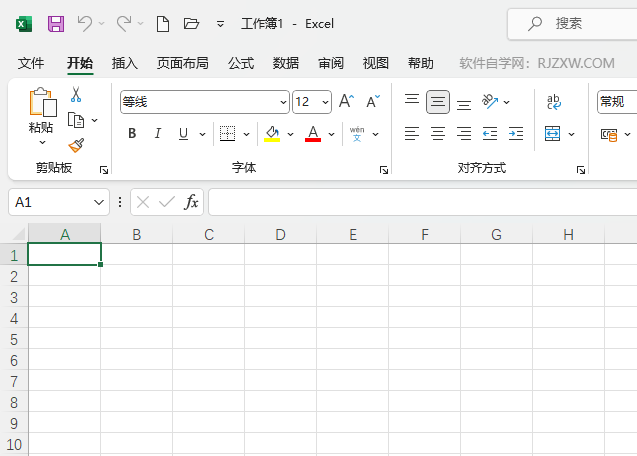The height and width of the screenshot is (456, 637).
Task: Click the Undo arrow icon
Action: coord(84,24)
